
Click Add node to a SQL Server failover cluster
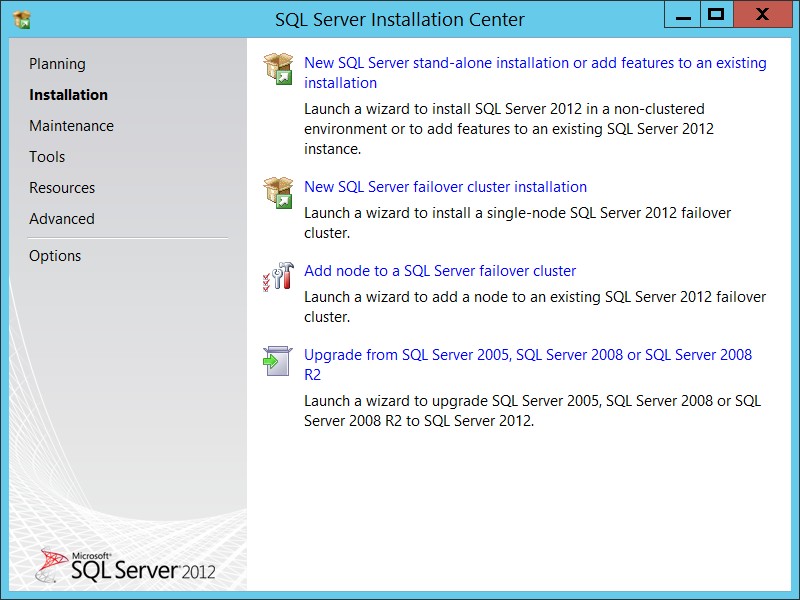coord(440,270)
